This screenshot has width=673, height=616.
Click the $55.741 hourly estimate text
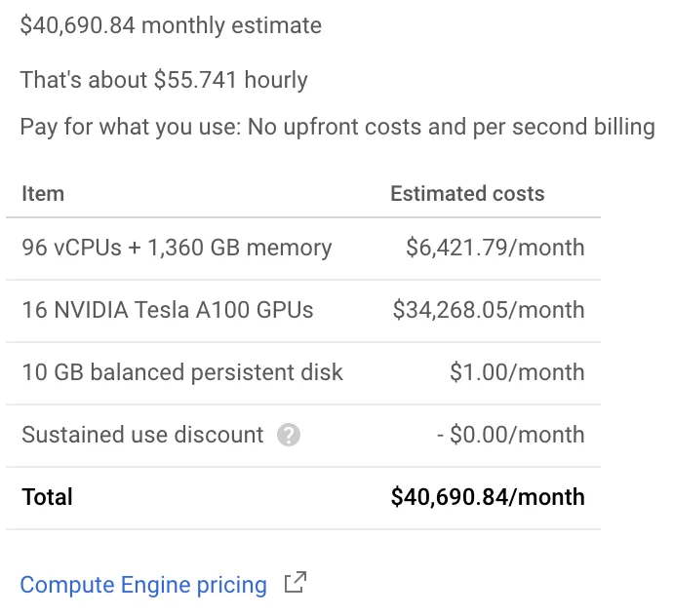[230, 80]
